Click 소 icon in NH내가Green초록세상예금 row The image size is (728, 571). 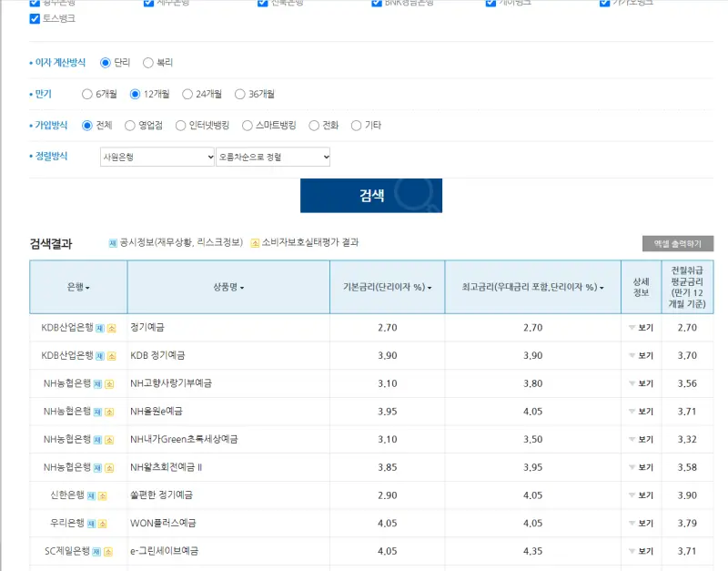(x=109, y=440)
